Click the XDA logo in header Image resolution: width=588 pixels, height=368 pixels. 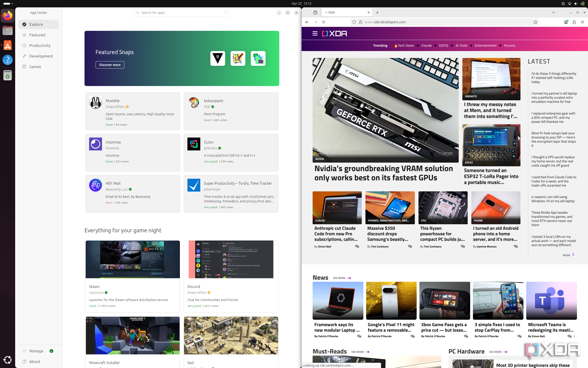pyautogui.click(x=334, y=34)
